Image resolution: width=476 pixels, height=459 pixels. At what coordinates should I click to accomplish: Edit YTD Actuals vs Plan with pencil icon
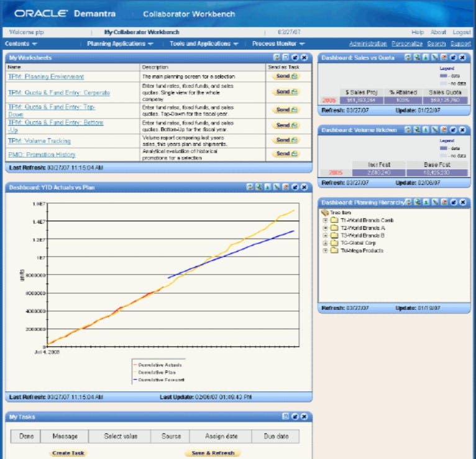click(x=277, y=187)
